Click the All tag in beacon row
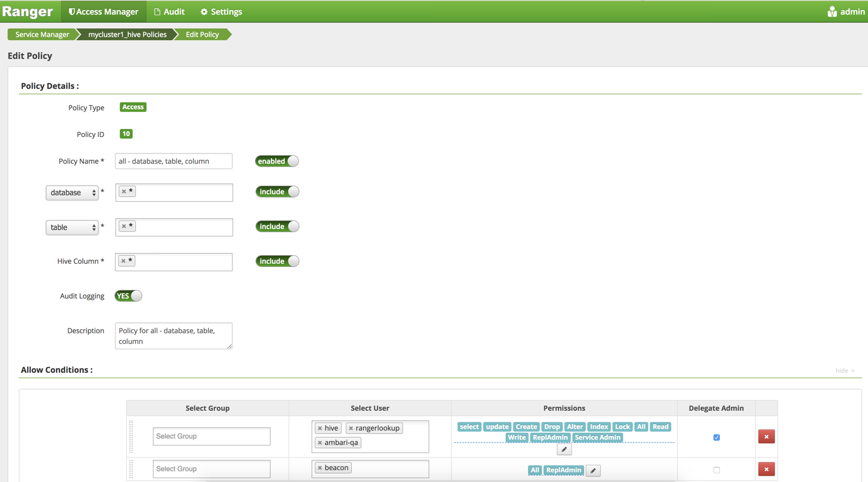 pyautogui.click(x=534, y=470)
